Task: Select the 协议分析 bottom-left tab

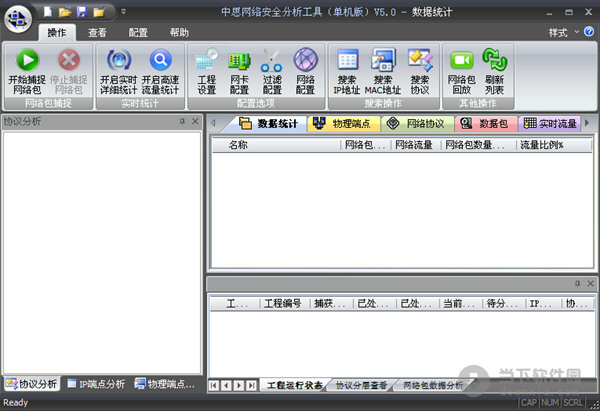Action: 32,384
